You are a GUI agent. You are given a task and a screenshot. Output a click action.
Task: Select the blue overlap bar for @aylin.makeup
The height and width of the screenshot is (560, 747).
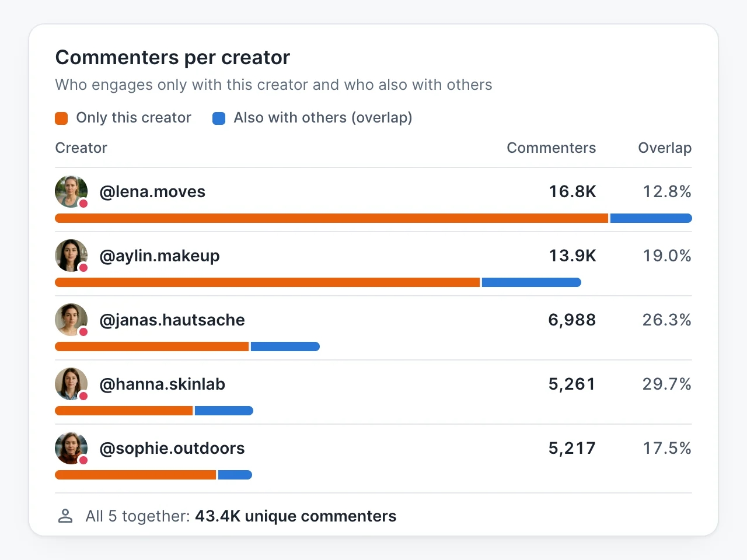[x=532, y=282]
